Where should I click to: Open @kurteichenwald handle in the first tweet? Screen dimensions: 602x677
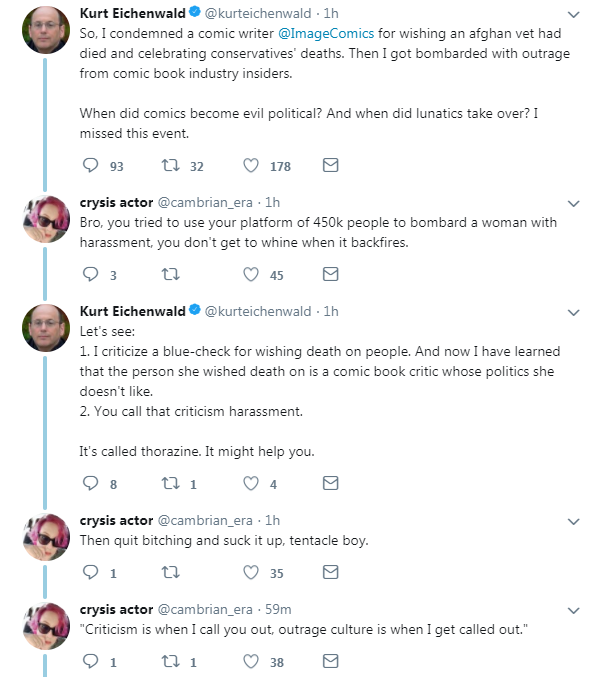coord(258,13)
